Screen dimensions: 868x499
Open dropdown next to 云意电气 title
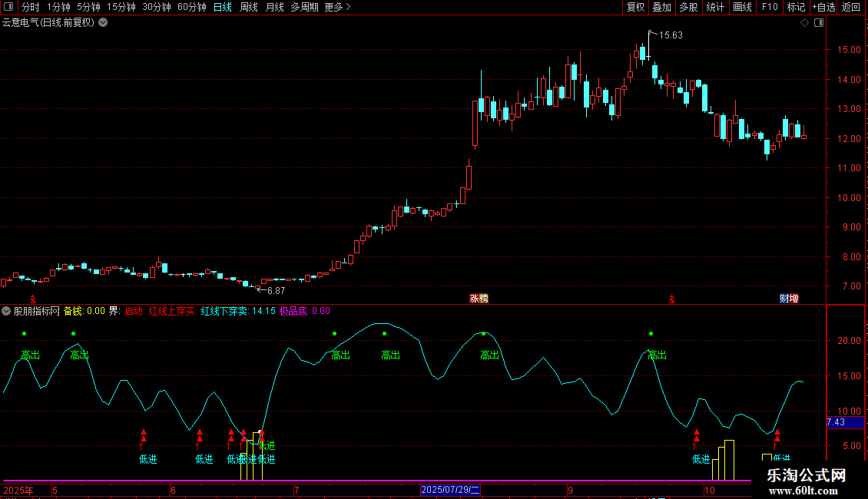[x=103, y=23]
